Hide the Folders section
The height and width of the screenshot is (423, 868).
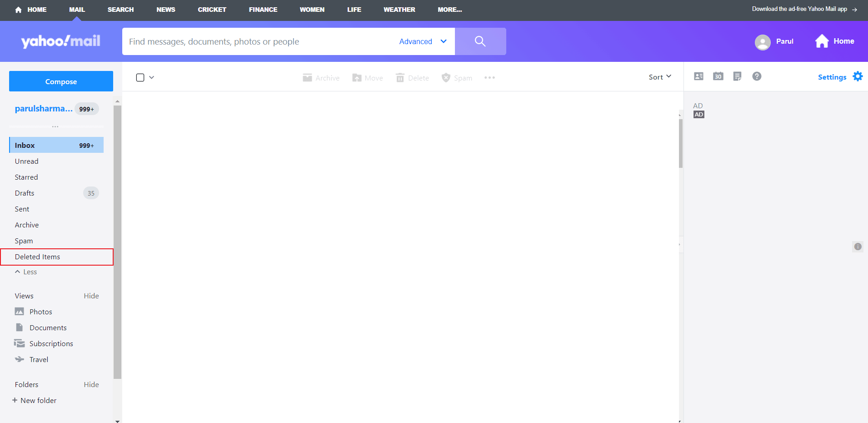pyautogui.click(x=91, y=384)
